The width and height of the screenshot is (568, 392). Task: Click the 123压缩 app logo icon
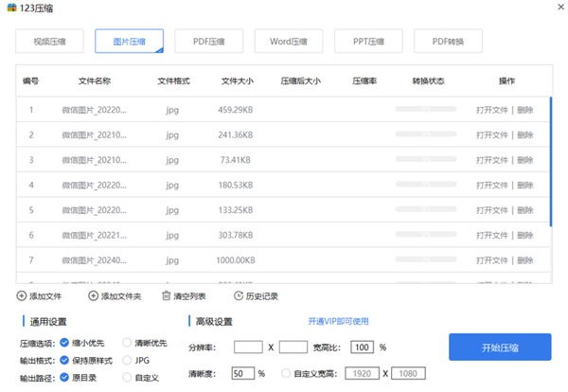coord(10,9)
